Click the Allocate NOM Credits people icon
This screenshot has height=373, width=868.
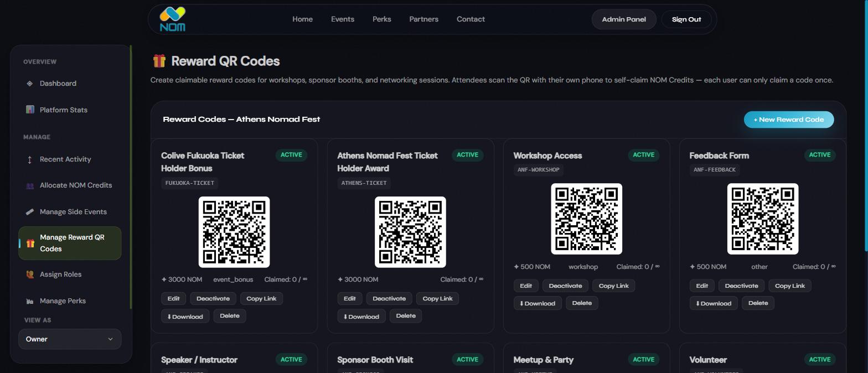click(x=30, y=185)
